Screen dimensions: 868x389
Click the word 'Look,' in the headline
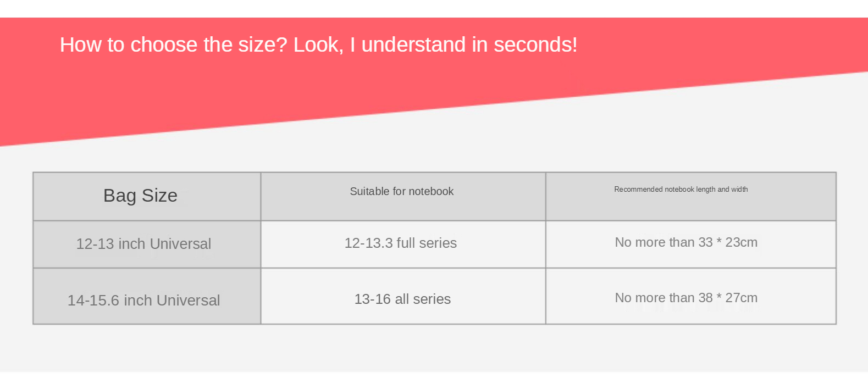(318, 45)
